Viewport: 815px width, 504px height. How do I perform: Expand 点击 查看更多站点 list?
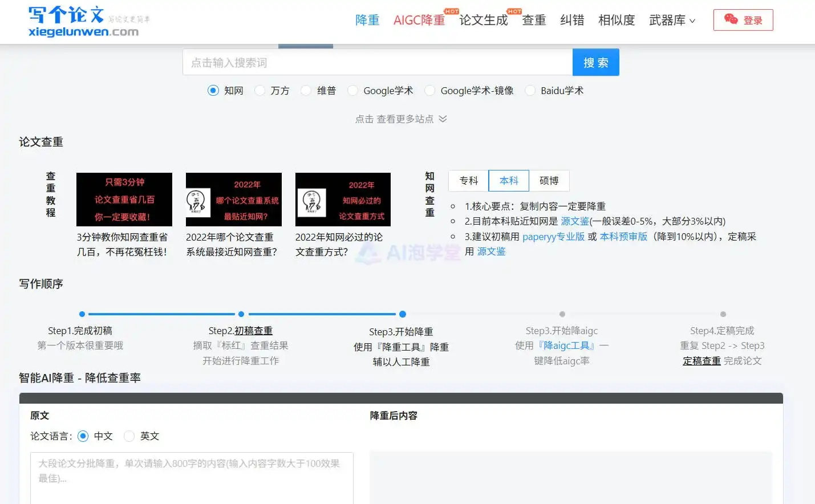point(401,119)
